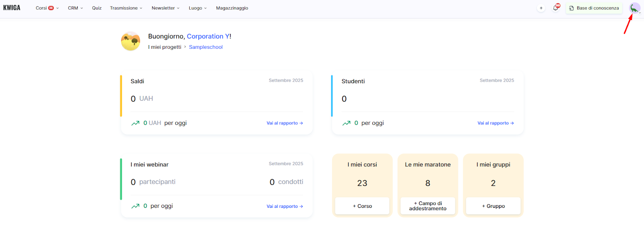The height and width of the screenshot is (228, 644).
Task: Create a group with + Gruppo button
Action: [x=493, y=206]
